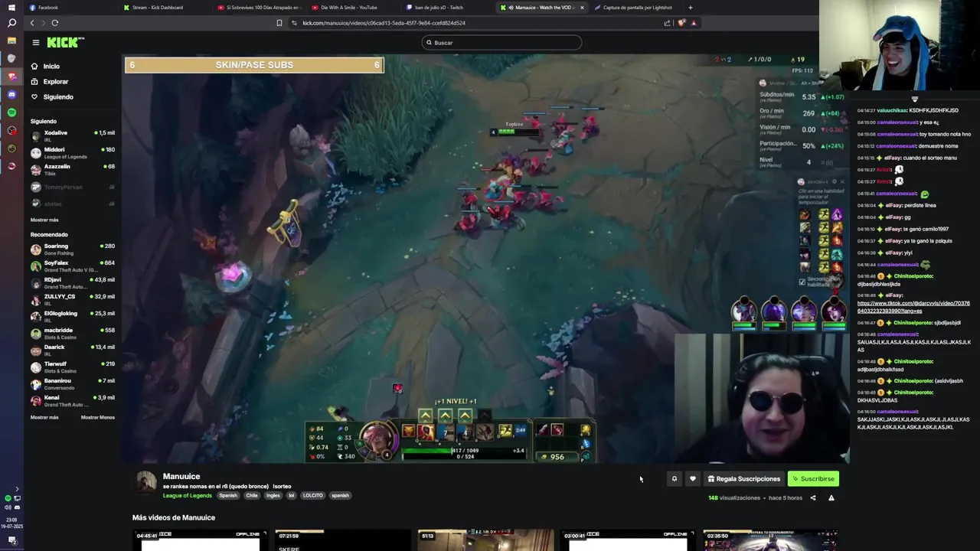Open the Brave Shields icon
This screenshot has height=551, width=980.
click(x=681, y=23)
